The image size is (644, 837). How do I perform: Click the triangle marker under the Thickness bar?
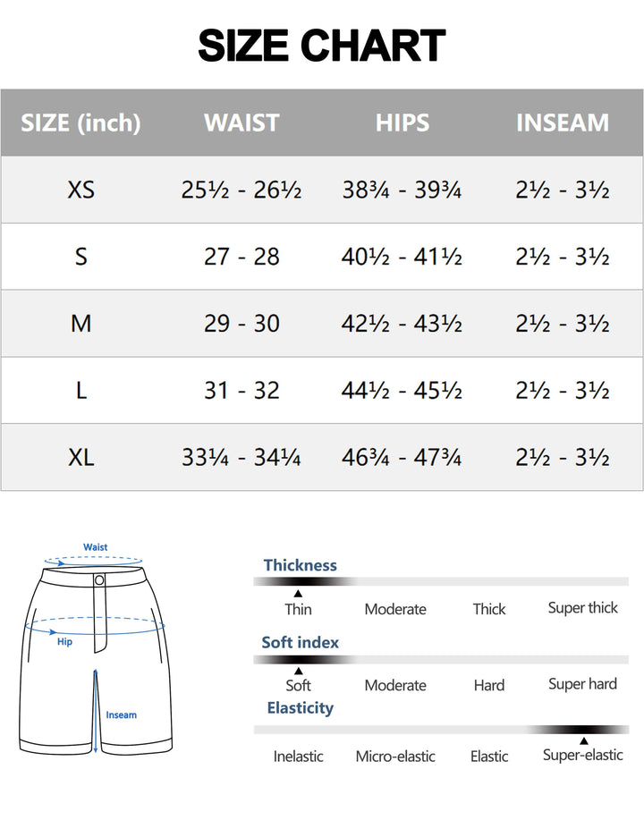(x=298, y=593)
